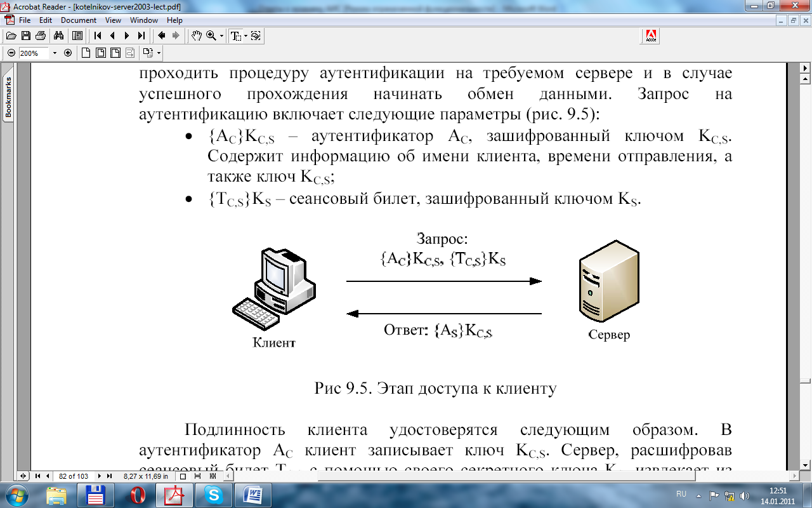Restore down the document child window

pyautogui.click(x=793, y=20)
